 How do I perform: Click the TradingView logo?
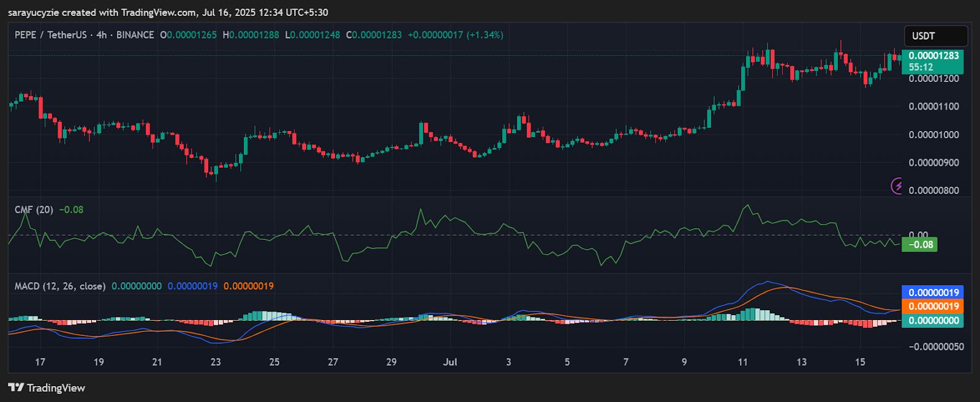[47, 388]
